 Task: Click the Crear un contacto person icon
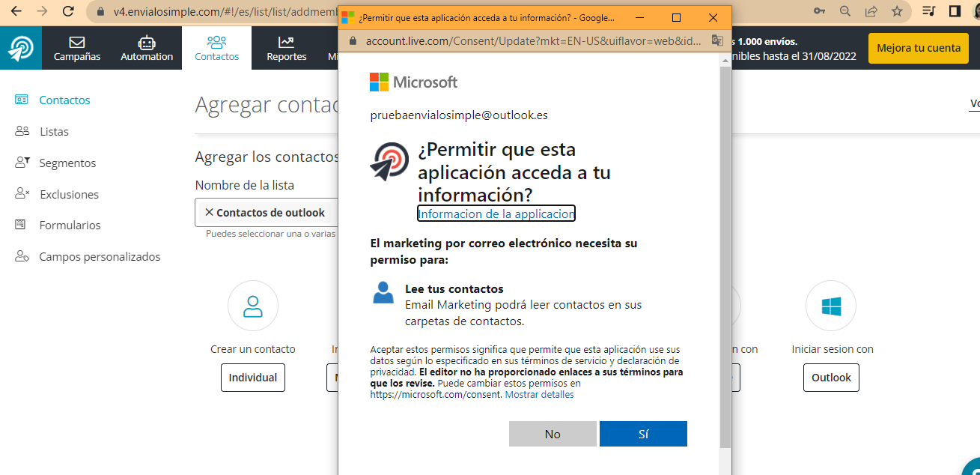click(x=253, y=306)
